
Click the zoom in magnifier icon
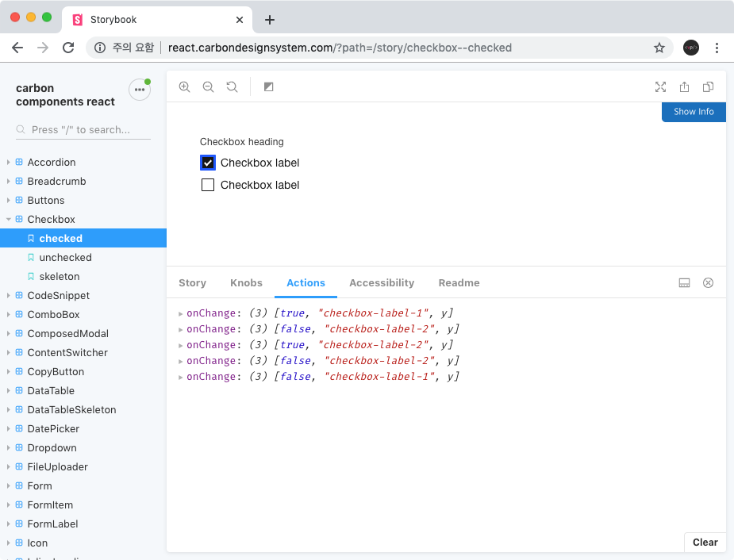coord(184,86)
